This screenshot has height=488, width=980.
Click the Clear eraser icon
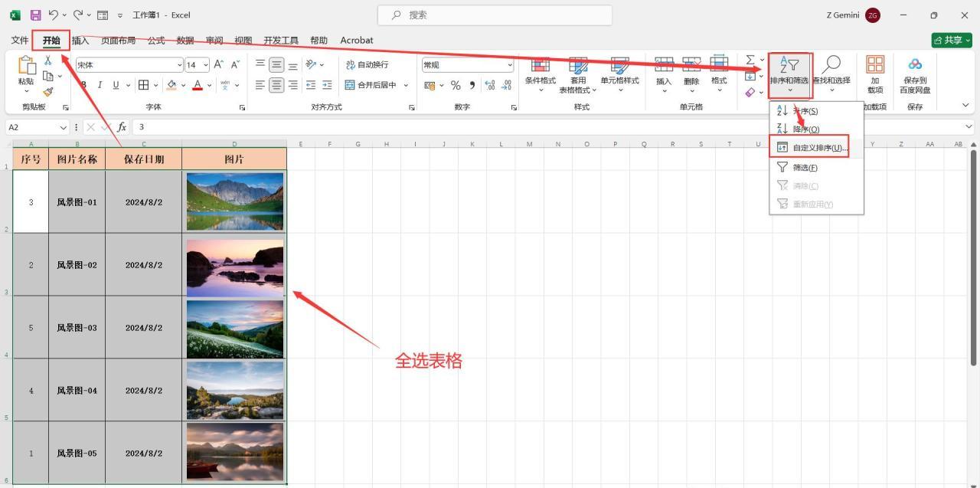[750, 93]
